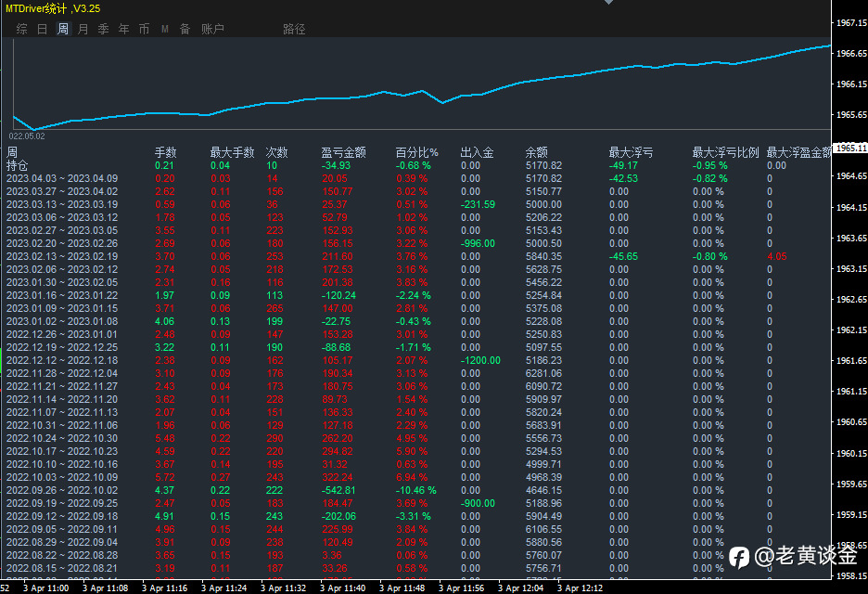Viewport: 868px width, 594px height.
Task: Click balance value 6281.06
Action: [543, 373]
